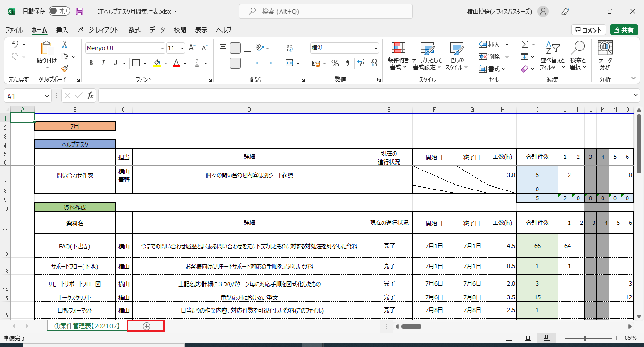Click the 共有 (Share) button

click(624, 30)
